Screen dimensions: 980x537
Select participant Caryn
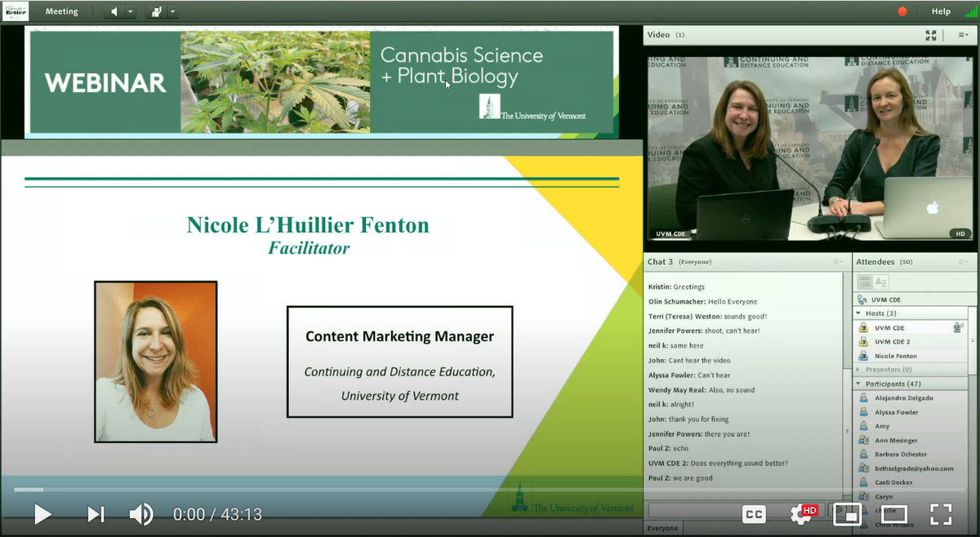pos(910,496)
